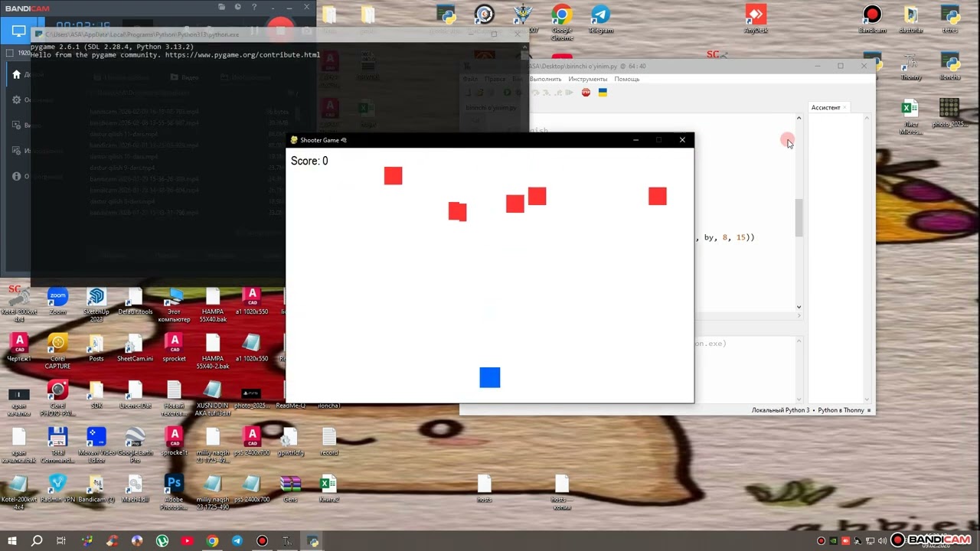Open Task View on taskbar
The image size is (980, 551).
[61, 541]
